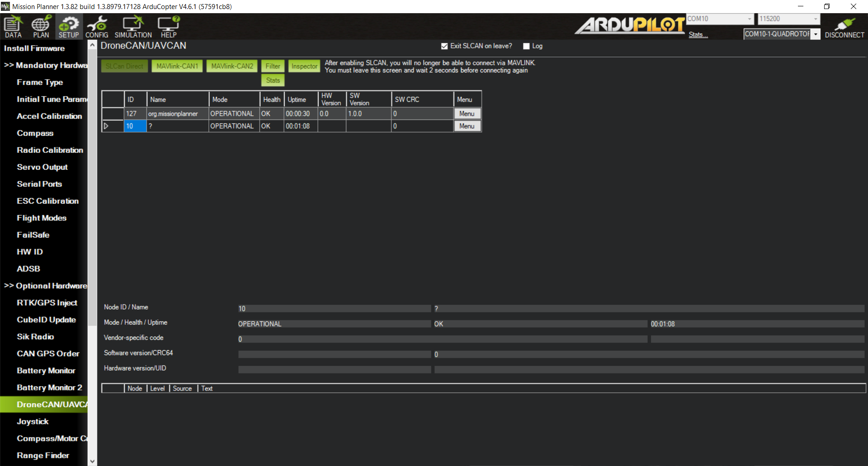Image resolution: width=868 pixels, height=466 pixels.
Task: Open Menu for node ID 10
Action: click(467, 126)
